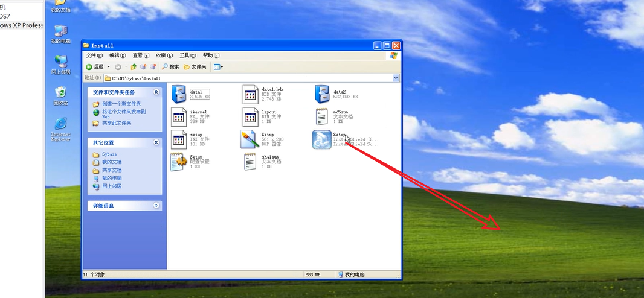Select 回收站 recycle bin desktop icon

coord(61,96)
